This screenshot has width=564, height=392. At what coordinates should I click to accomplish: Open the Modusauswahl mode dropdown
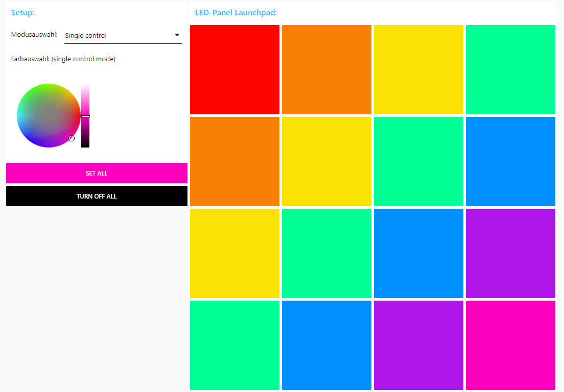click(123, 36)
